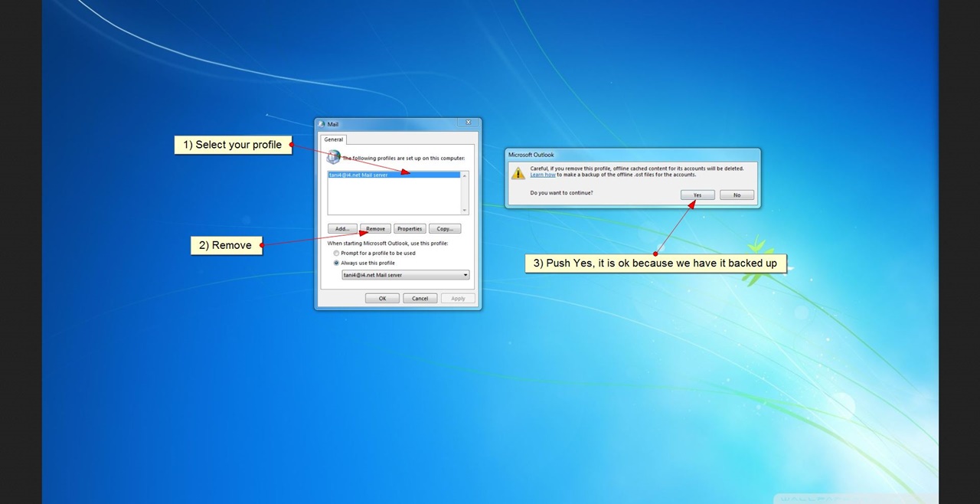Open Properties for the selected profile
Image resolution: width=980 pixels, height=504 pixels.
[410, 229]
